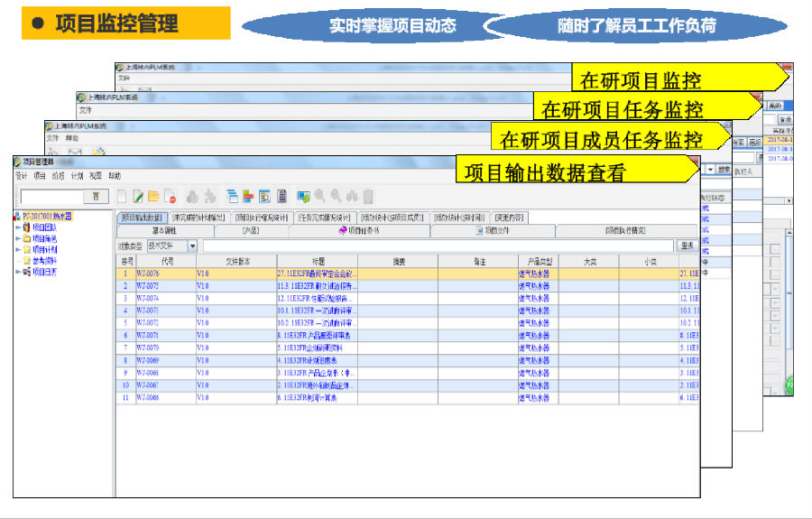Open the 帮助 menu in project manager

(x=115, y=176)
